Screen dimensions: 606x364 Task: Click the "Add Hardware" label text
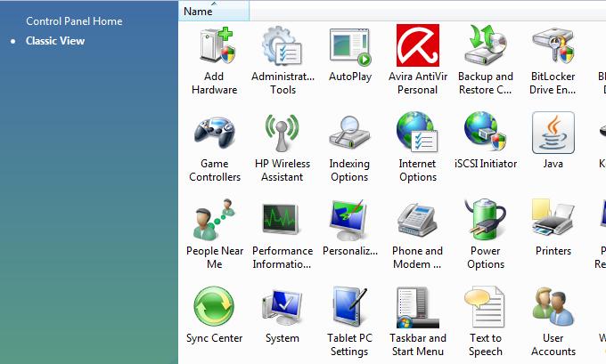coord(215,83)
